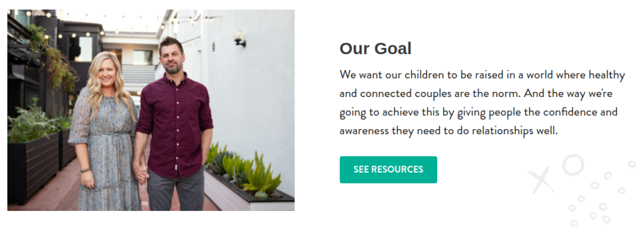Viewport: 644px width, 238px height.
Task: Click the small oval near the right edge
Action: [631, 164]
